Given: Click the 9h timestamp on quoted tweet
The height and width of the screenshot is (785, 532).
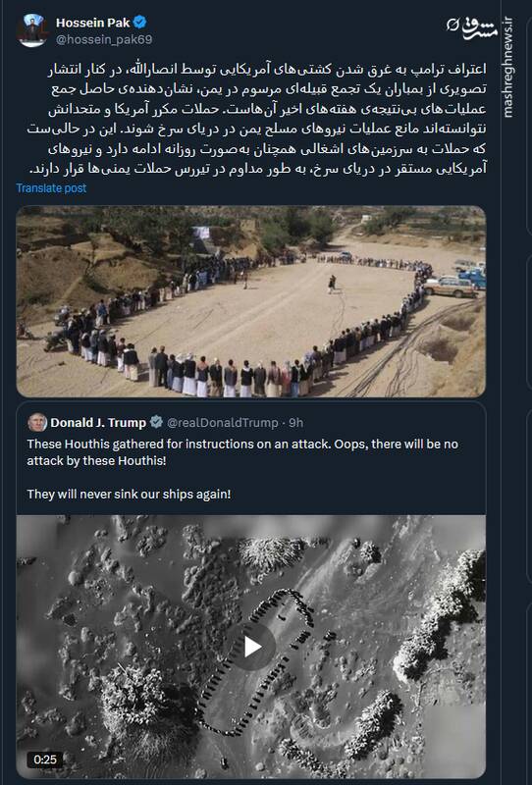Looking at the screenshot, I should click(x=296, y=423).
